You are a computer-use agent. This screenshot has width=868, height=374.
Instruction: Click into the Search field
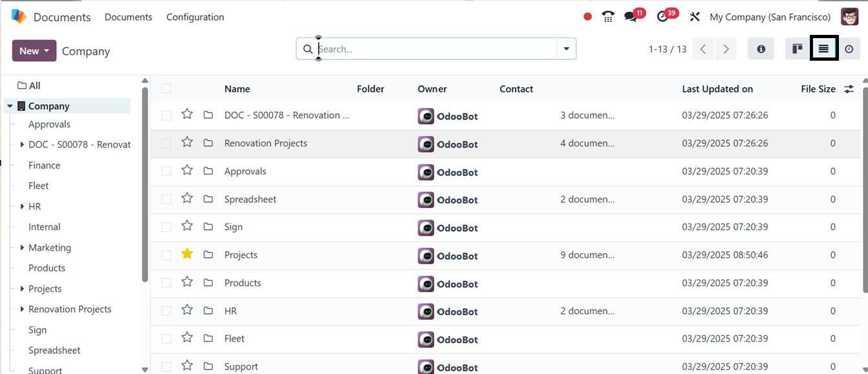coord(433,49)
